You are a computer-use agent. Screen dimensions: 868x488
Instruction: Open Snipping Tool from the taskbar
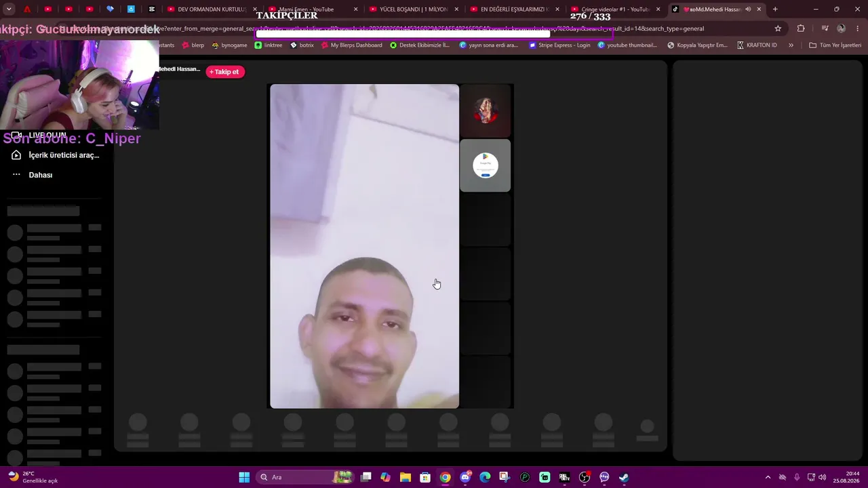(x=505, y=477)
